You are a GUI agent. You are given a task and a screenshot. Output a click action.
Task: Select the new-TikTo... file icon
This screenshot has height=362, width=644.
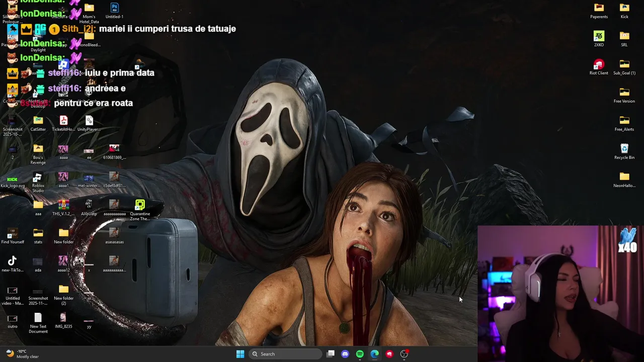pos(13,261)
